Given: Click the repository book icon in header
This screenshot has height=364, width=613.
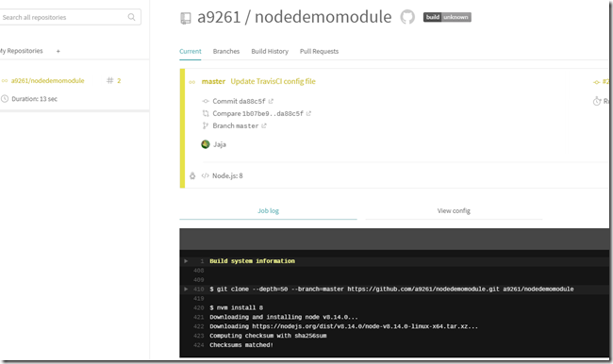Looking at the screenshot, I should tap(185, 18).
